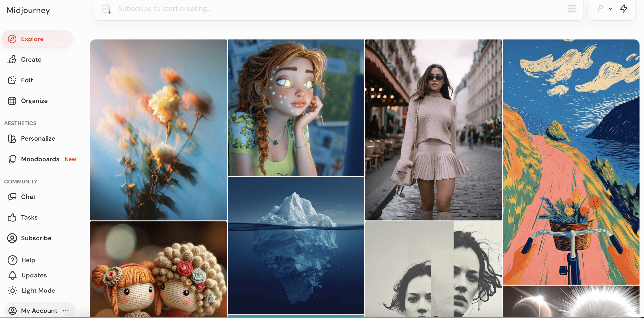Click the Edit dashed-square icon

tap(12, 80)
